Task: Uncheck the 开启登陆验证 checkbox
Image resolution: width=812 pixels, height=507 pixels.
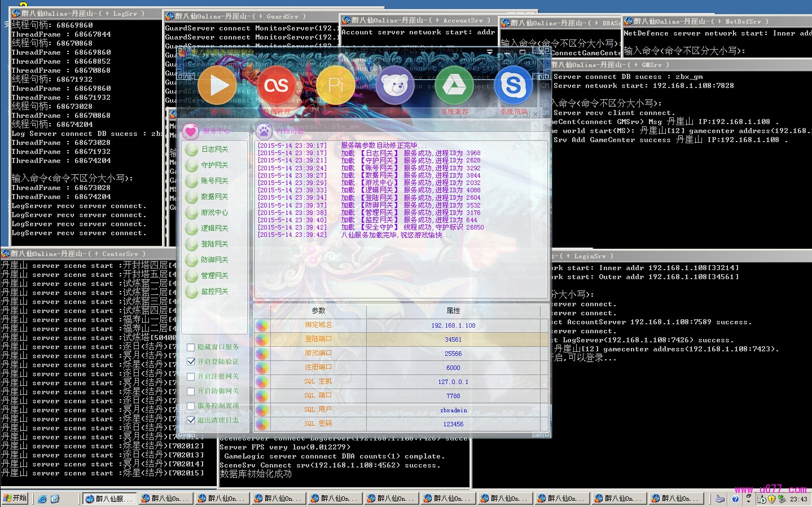Action: click(191, 362)
